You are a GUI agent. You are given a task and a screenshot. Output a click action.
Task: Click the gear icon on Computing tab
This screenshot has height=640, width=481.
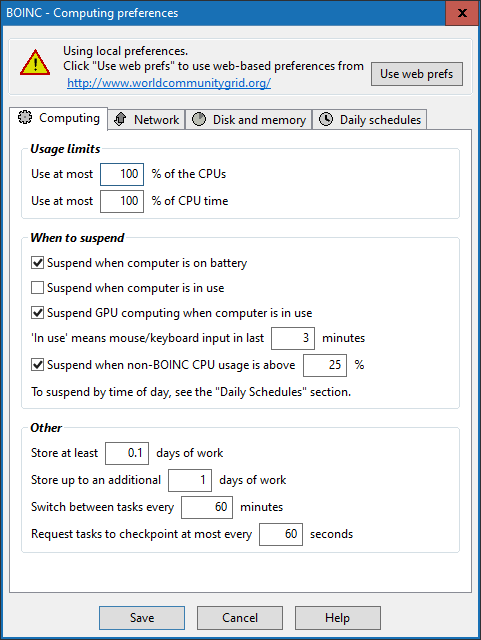pos(24,117)
